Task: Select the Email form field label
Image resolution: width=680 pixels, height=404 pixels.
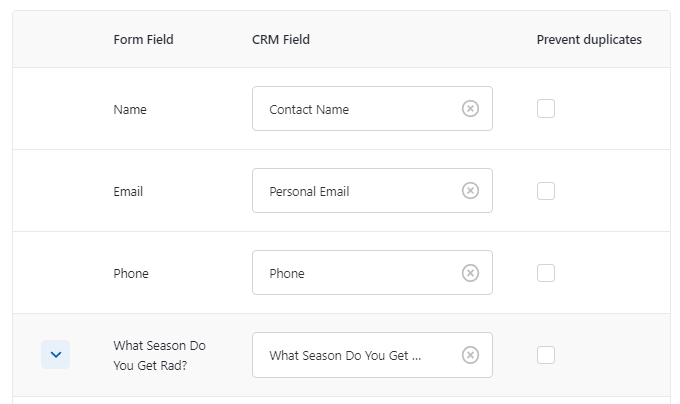Action: point(128,192)
